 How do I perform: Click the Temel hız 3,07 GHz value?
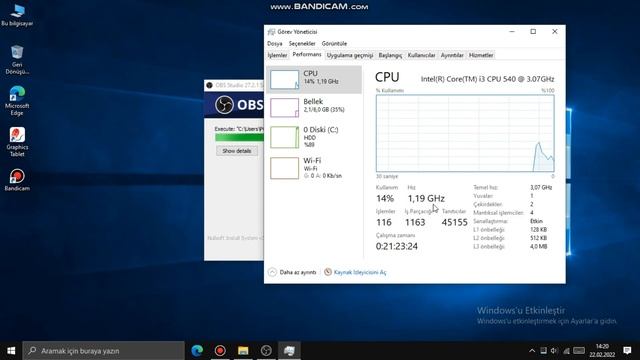(541, 187)
